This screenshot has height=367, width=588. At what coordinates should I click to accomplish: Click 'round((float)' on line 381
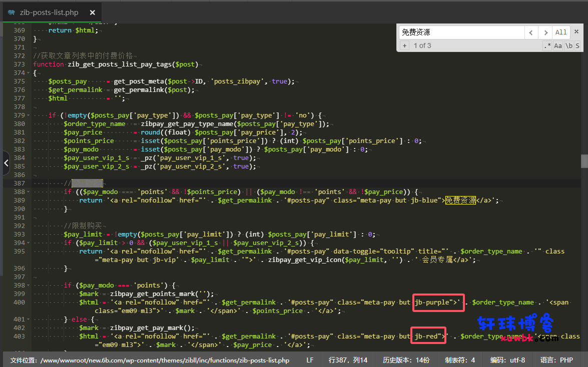(x=166, y=132)
